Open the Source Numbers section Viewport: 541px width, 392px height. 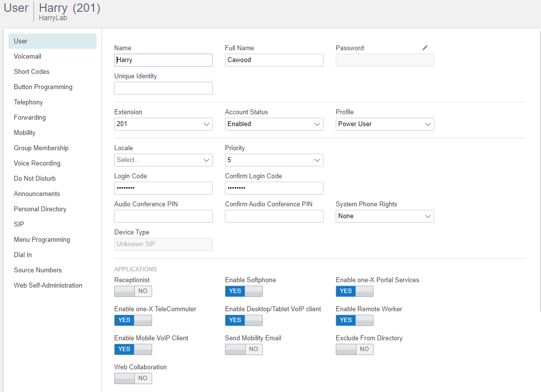(37, 270)
